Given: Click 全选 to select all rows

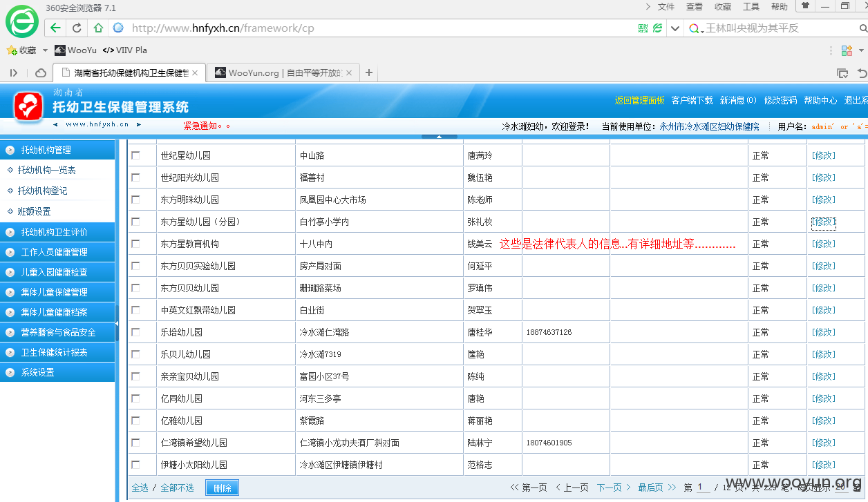Looking at the screenshot, I should [x=140, y=487].
